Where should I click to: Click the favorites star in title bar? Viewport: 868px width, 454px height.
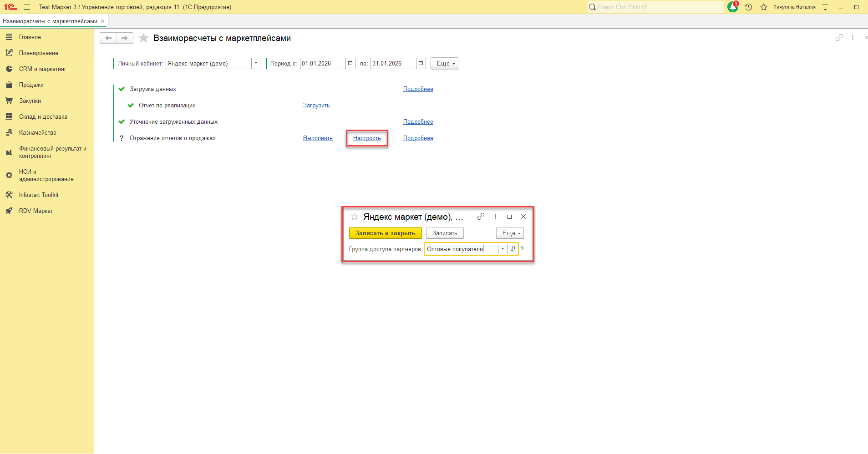(764, 7)
